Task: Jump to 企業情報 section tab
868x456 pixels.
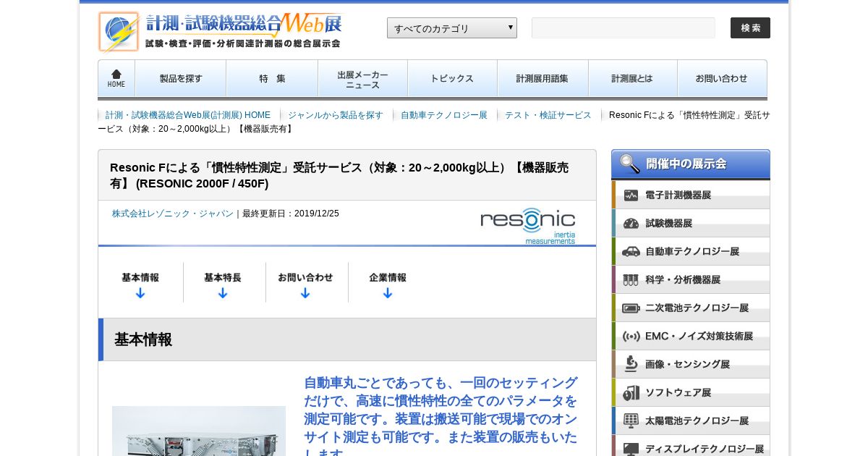Action: point(388,282)
